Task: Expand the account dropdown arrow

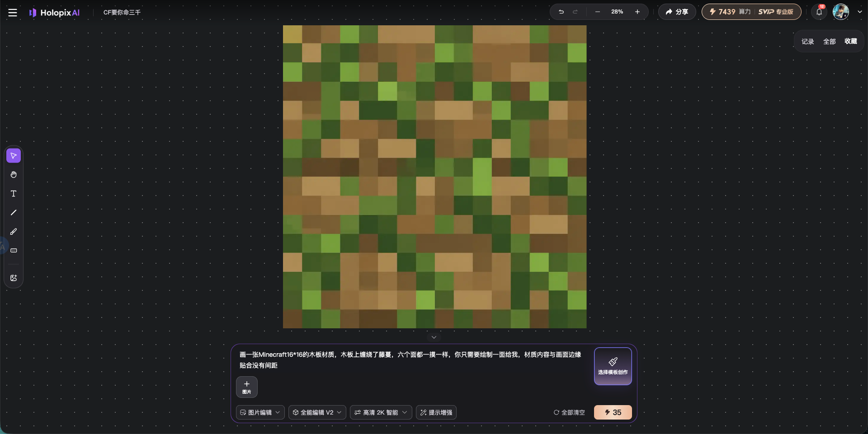Action: [860, 12]
